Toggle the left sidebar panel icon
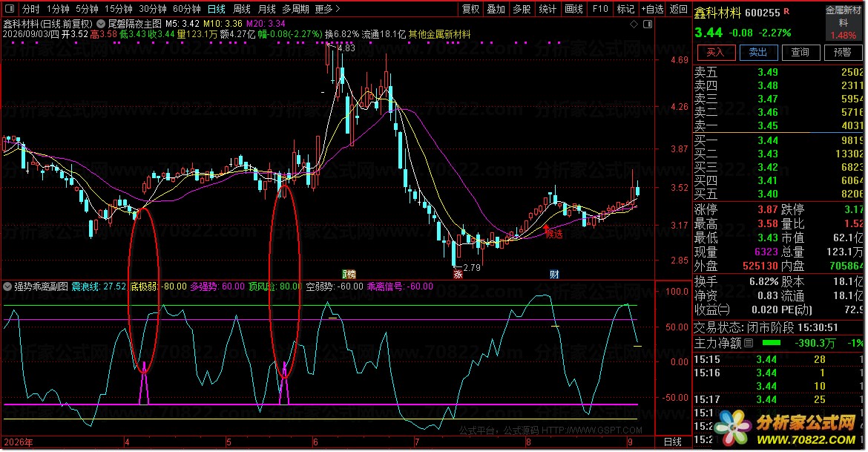The image size is (868, 452). click(x=10, y=9)
